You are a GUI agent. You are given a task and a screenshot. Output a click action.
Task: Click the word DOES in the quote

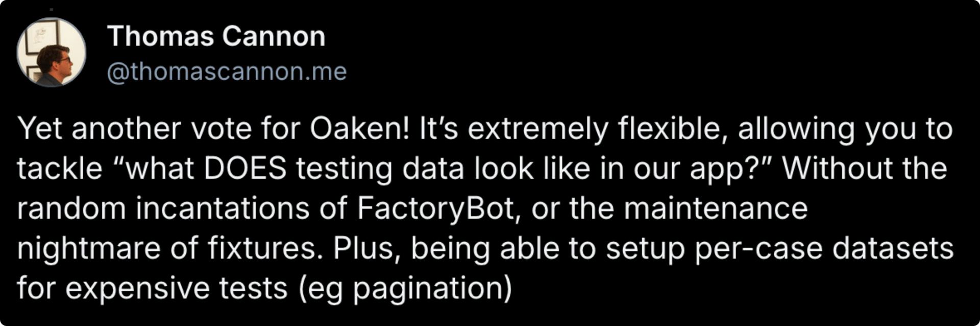point(246,169)
